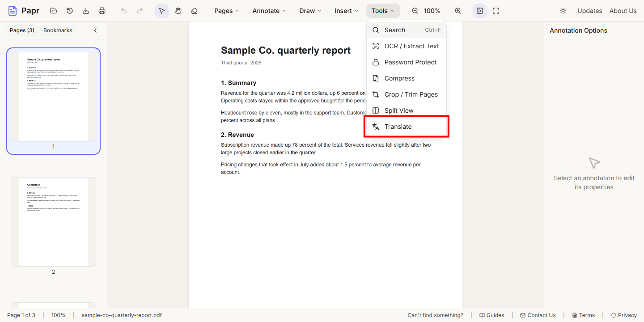Switch to the Pages (3) tab
This screenshot has width=644, height=322.
pyautogui.click(x=22, y=30)
